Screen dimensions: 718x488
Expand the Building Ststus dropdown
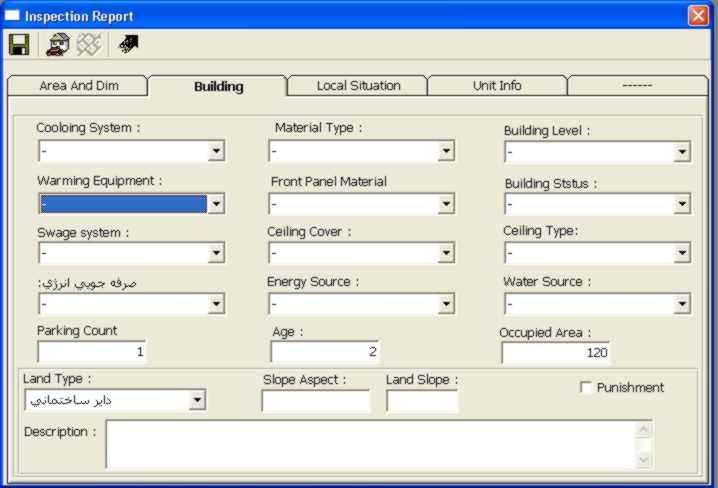click(x=682, y=204)
